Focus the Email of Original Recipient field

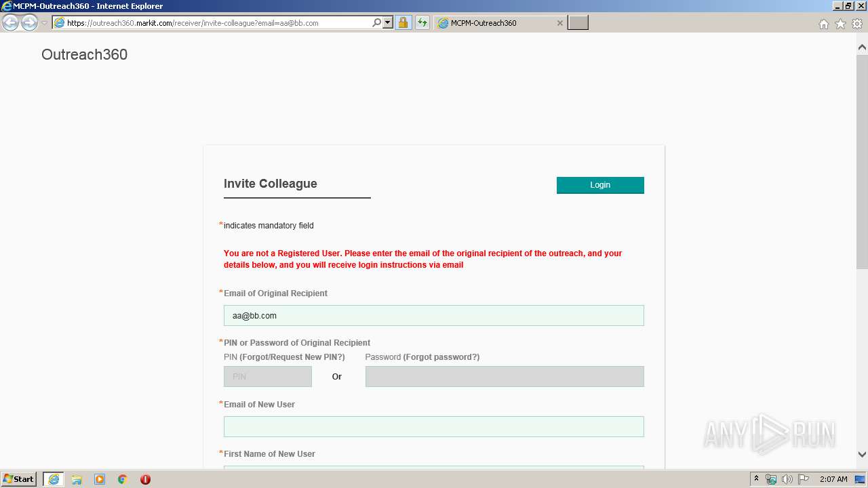[x=434, y=316]
